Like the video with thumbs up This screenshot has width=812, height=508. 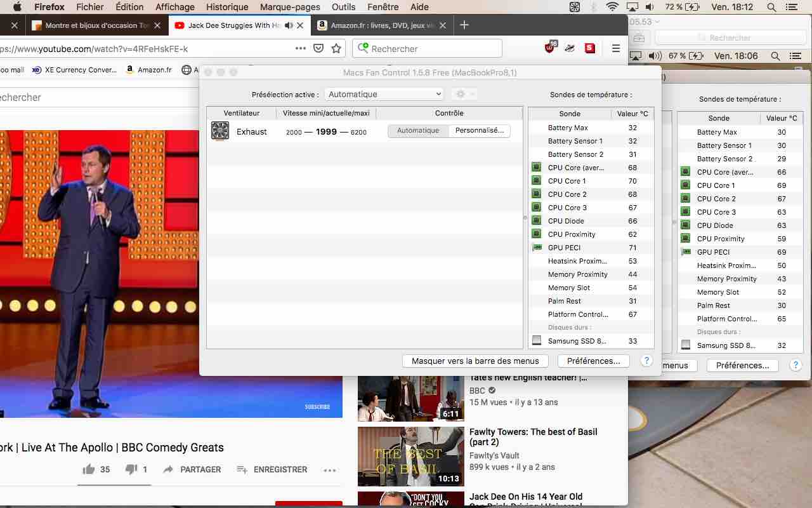pos(88,469)
